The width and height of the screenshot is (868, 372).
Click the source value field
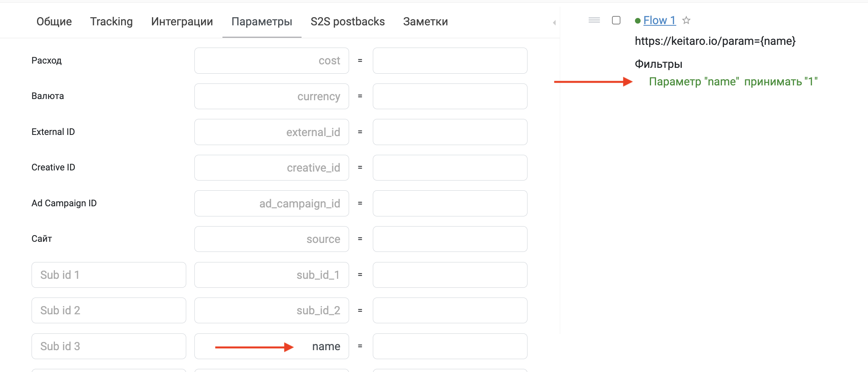(450, 239)
